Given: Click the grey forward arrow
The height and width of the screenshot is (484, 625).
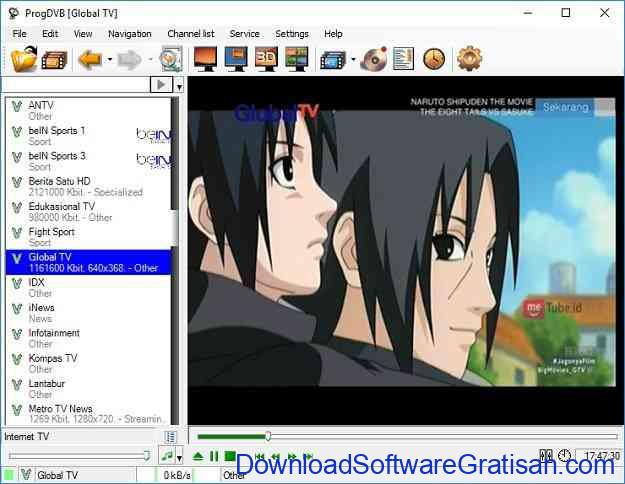Looking at the screenshot, I should tap(130, 60).
